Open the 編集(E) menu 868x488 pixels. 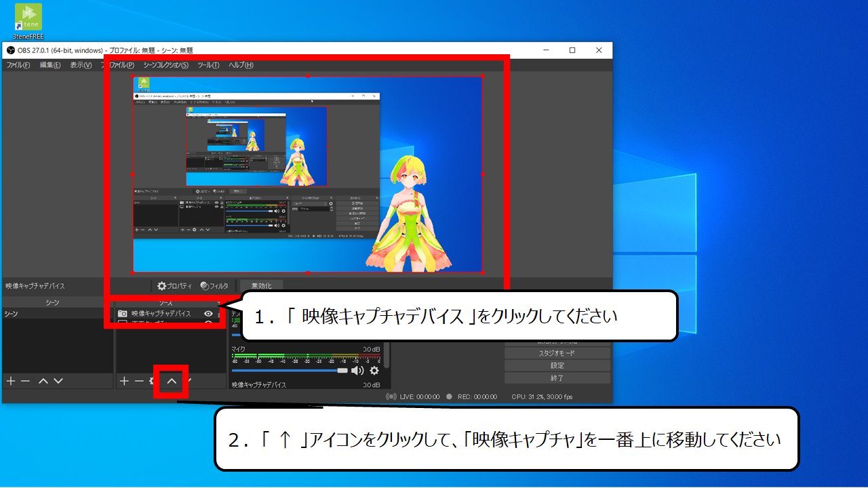pyautogui.click(x=50, y=65)
